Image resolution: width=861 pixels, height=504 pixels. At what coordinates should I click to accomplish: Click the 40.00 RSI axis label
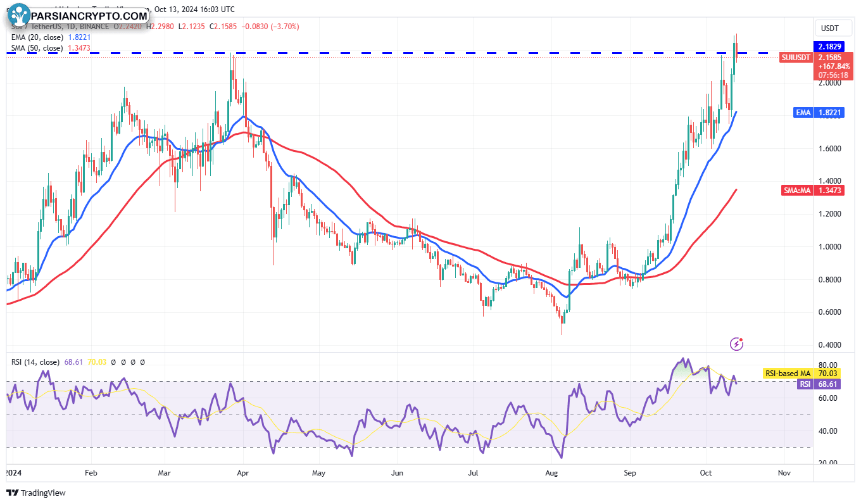828,431
